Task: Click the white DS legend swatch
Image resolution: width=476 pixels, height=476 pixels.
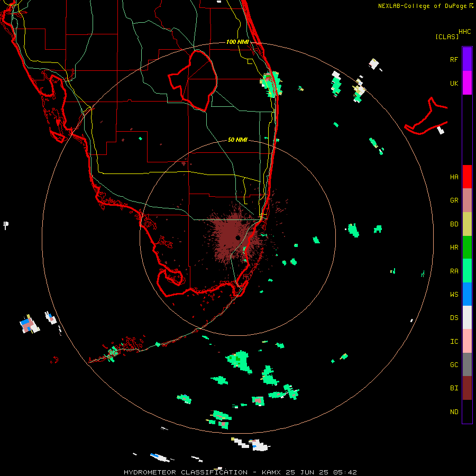Action: tap(467, 317)
